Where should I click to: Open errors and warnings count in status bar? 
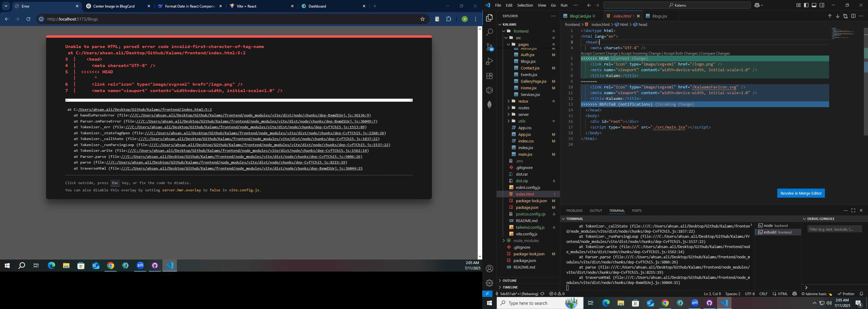coord(557,294)
